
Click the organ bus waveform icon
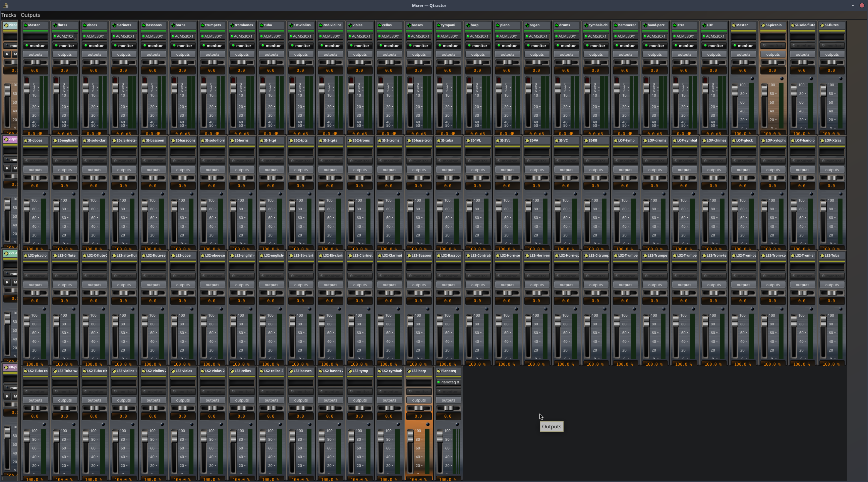(527, 25)
